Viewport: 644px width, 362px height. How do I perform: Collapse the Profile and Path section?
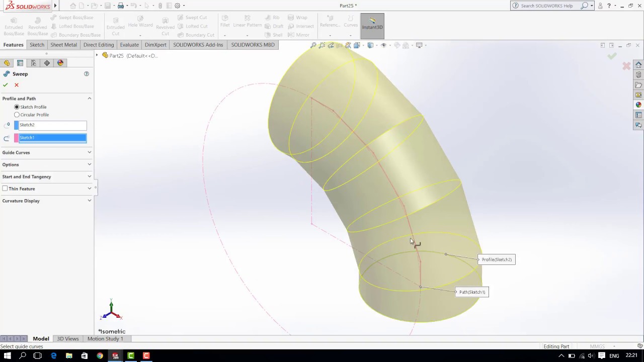(90, 99)
